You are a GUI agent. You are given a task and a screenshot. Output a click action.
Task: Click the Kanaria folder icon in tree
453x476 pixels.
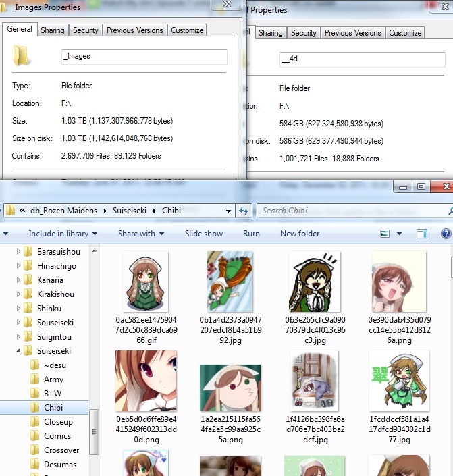click(28, 280)
